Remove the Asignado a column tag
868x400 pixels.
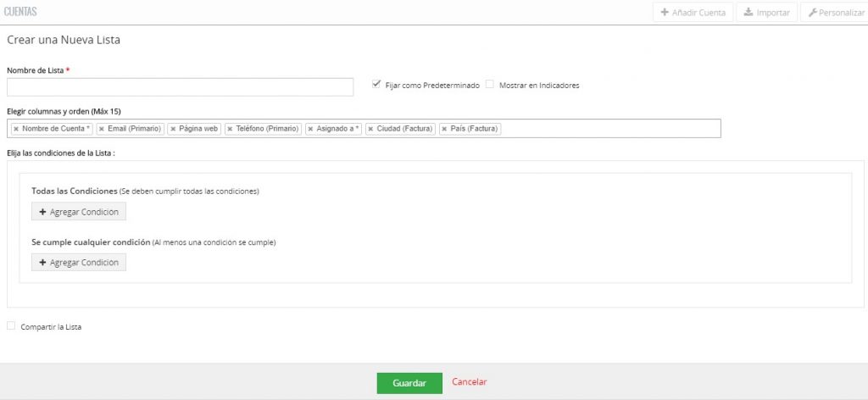point(310,129)
